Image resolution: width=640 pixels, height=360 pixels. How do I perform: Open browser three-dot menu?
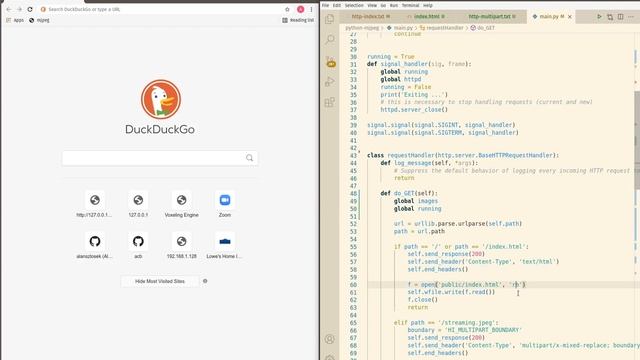pyautogui.click(x=311, y=9)
